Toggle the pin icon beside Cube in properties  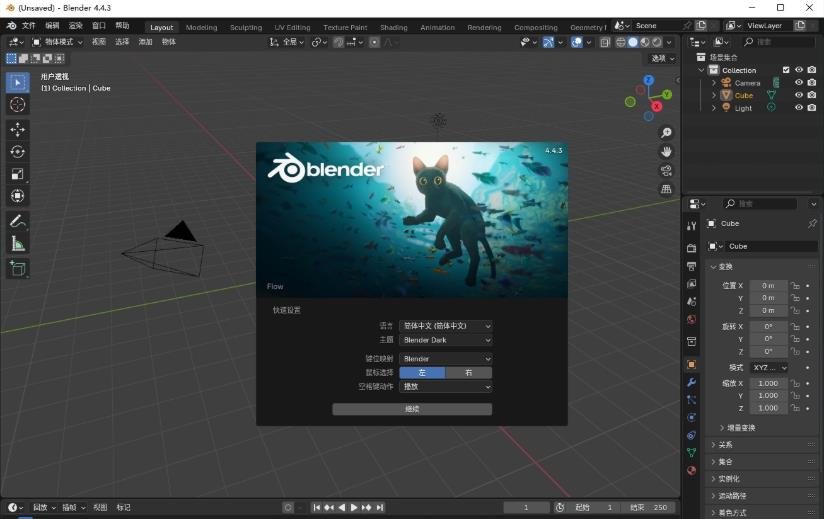coord(812,224)
